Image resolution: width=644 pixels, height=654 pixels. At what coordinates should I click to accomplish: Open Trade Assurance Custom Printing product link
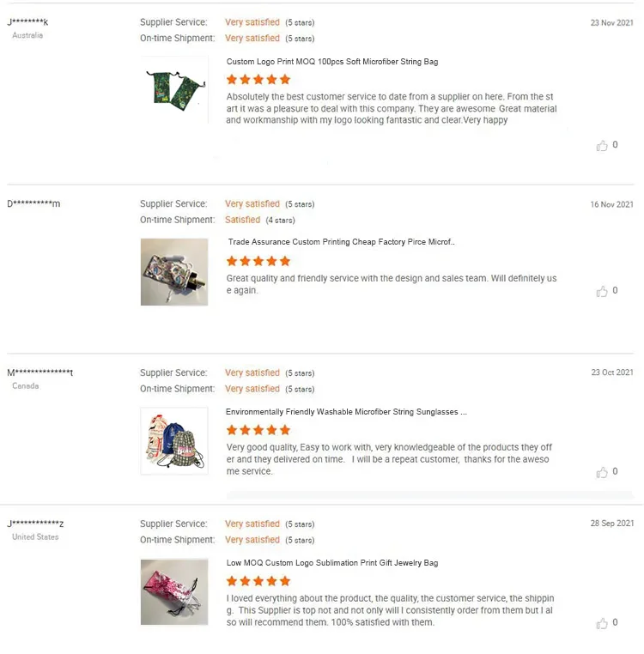341,242
